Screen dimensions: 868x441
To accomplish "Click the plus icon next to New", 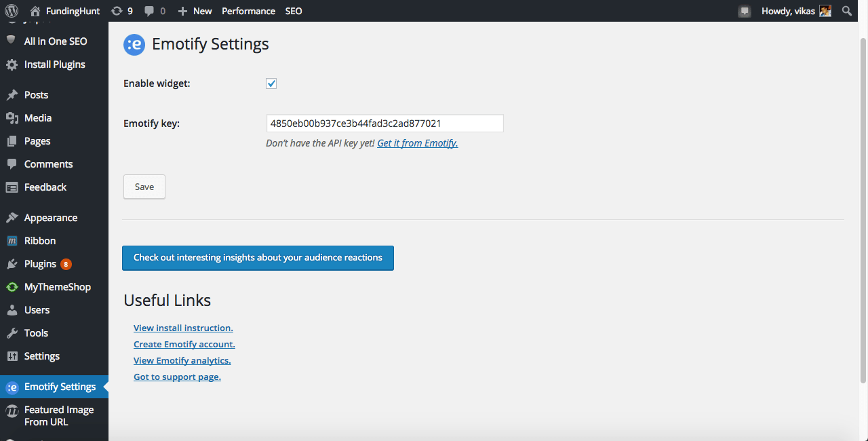I will 182,11.
